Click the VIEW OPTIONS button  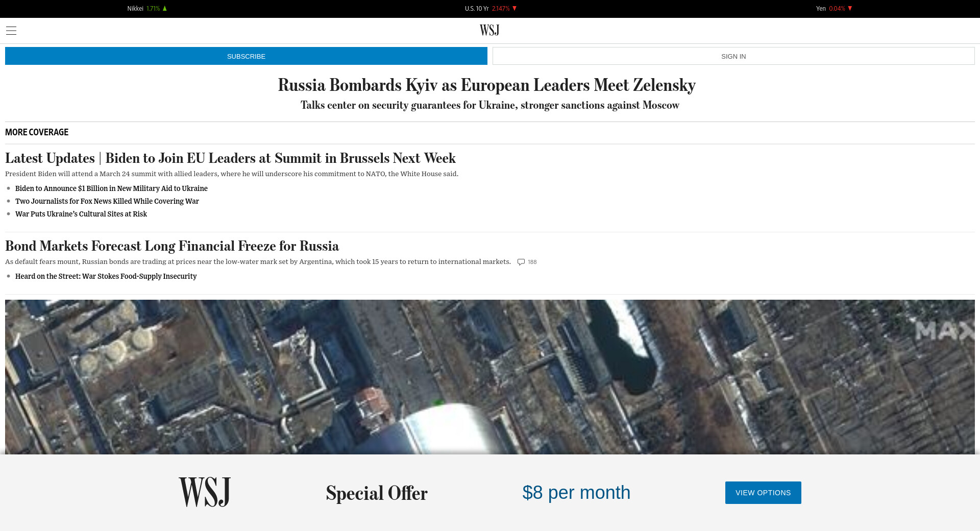763,493
